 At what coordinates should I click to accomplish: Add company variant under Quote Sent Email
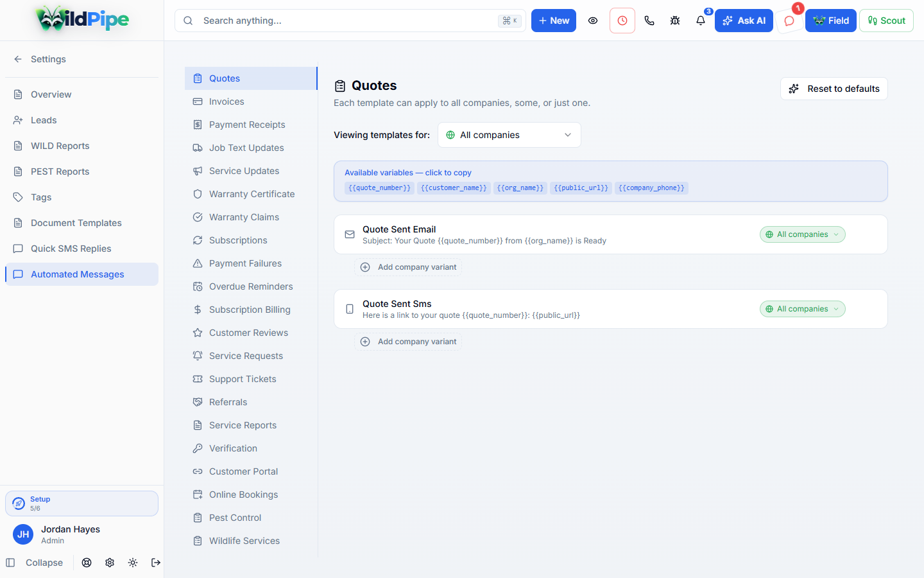coord(408,267)
